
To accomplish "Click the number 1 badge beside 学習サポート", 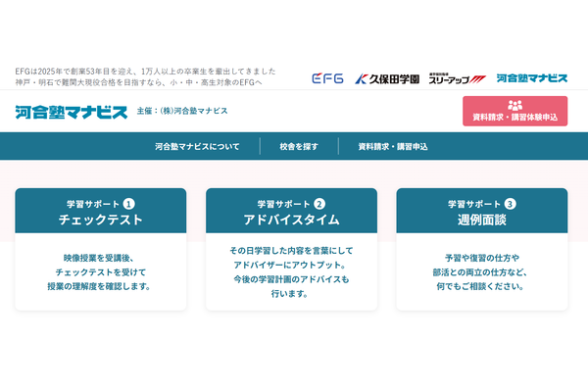I will (129, 204).
